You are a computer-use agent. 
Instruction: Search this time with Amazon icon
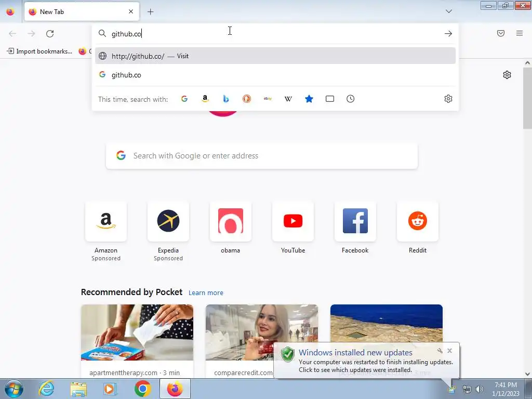click(x=205, y=99)
